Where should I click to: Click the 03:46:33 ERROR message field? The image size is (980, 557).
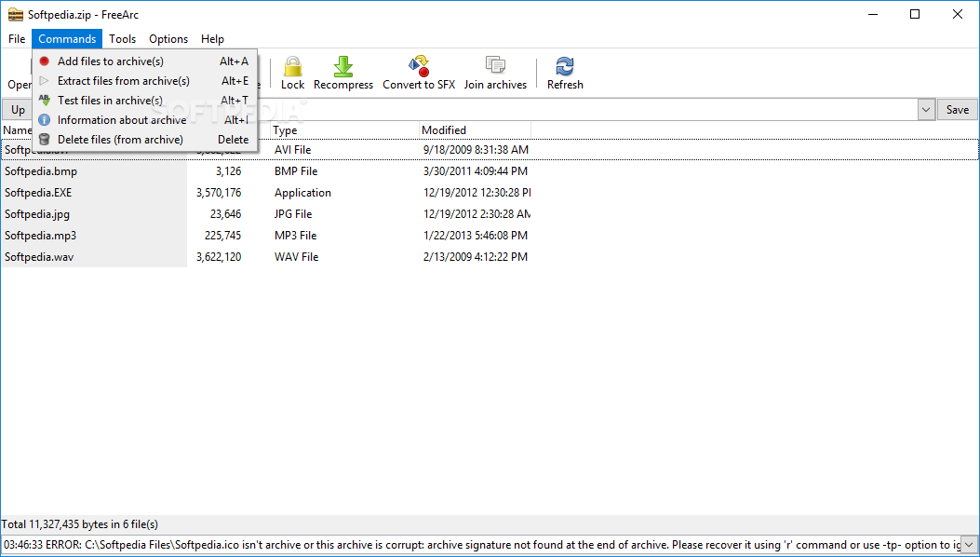480,545
